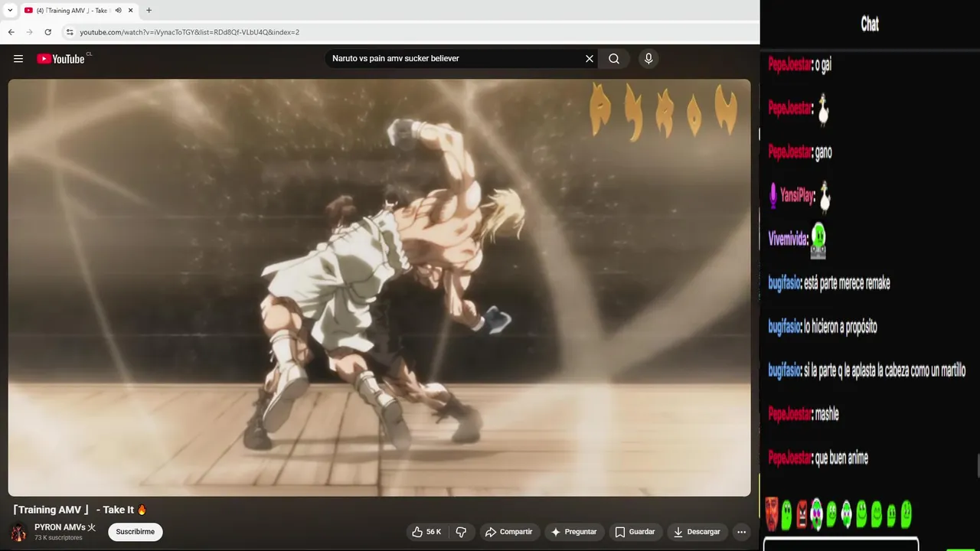
Task: Pick the last green blob emote in the row
Action: (906, 514)
